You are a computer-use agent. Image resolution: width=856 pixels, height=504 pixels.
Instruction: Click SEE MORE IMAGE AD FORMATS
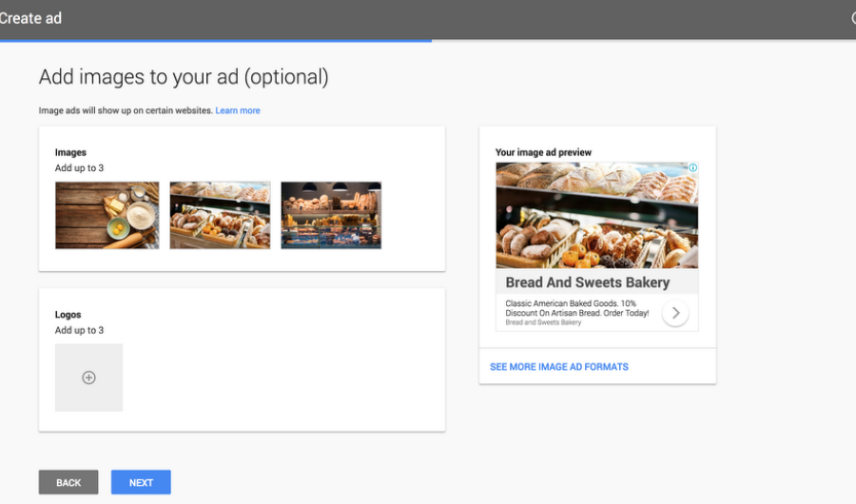click(x=559, y=367)
